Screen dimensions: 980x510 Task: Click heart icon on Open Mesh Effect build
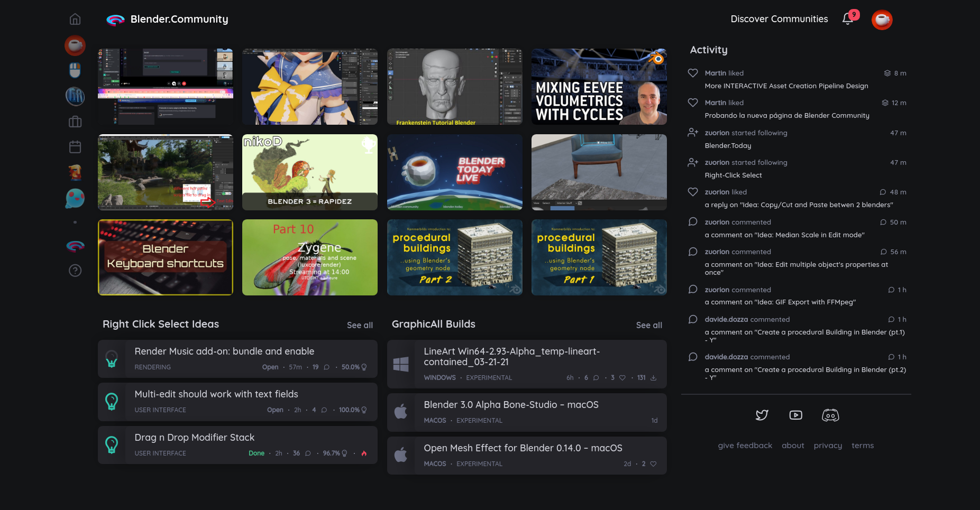pos(653,464)
